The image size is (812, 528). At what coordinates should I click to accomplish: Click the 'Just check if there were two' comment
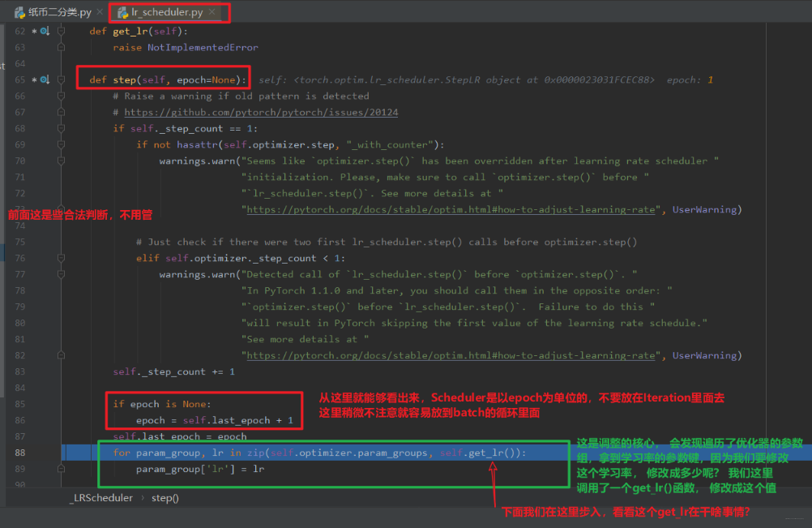coord(387,242)
